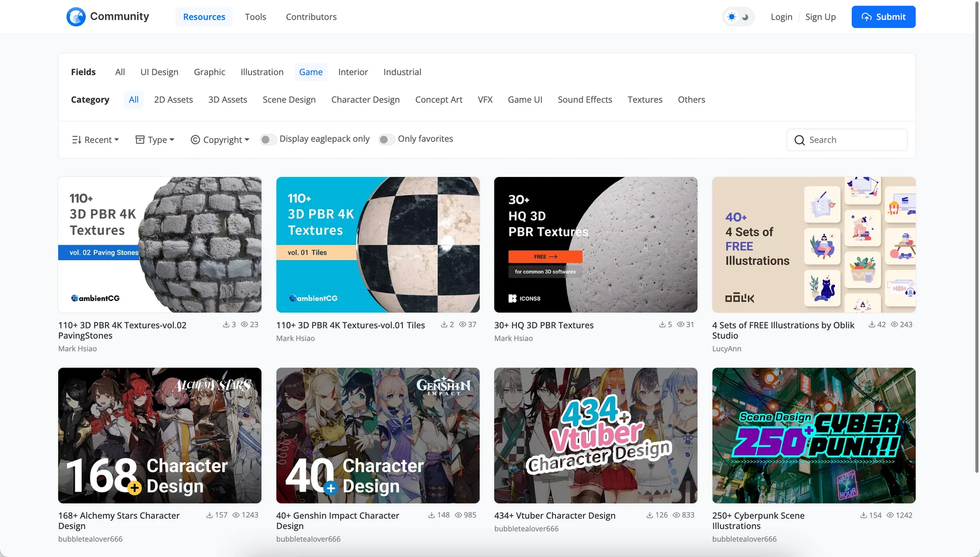Select the Illustration field filter
The height and width of the screenshot is (557, 980).
pyautogui.click(x=262, y=72)
